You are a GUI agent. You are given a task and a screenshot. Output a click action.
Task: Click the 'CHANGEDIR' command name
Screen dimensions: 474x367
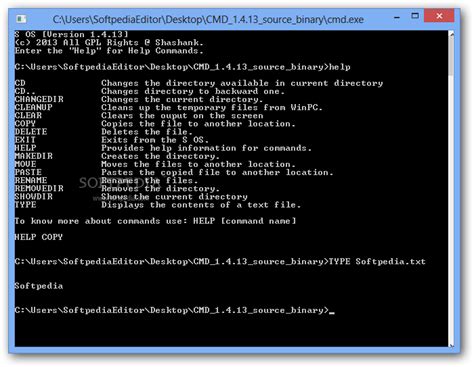(x=39, y=99)
